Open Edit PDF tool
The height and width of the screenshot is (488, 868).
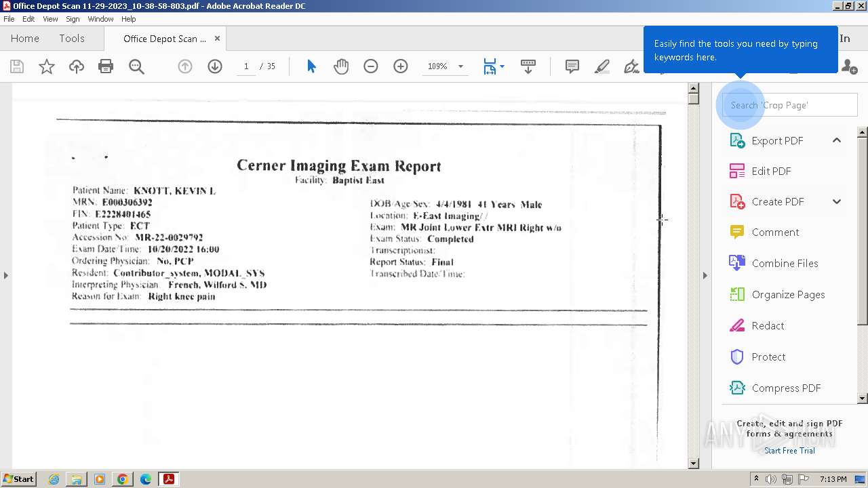click(x=771, y=171)
